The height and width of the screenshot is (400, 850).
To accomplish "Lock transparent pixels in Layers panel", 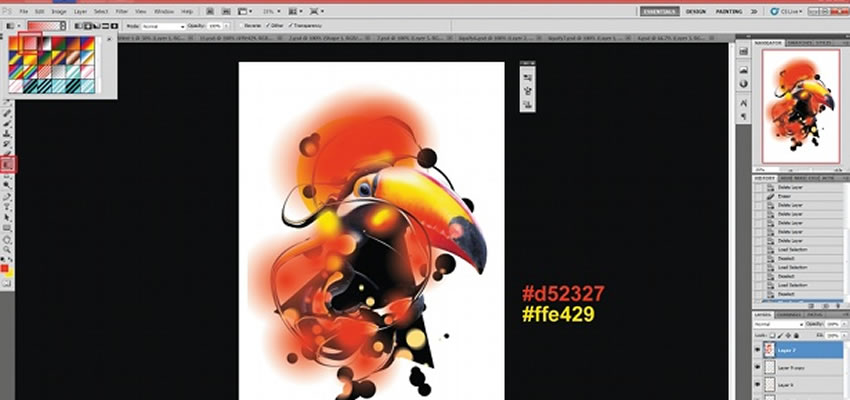I will coord(772,336).
